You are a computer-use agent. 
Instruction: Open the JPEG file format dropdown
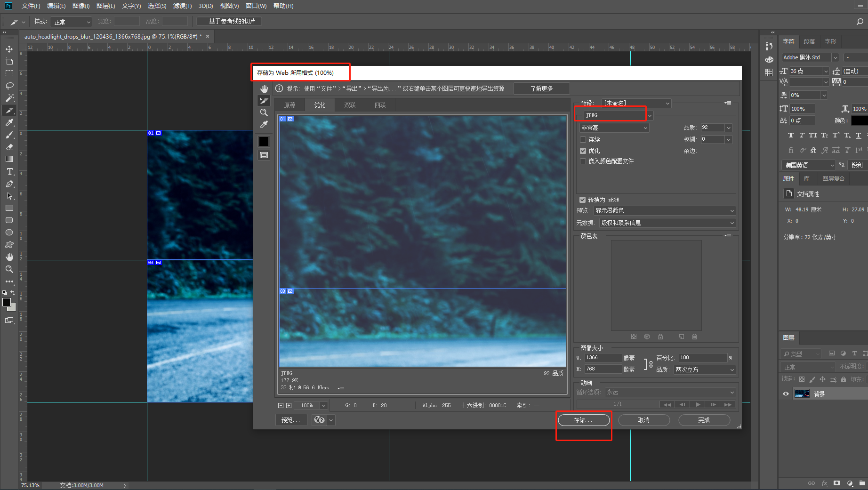coord(619,116)
